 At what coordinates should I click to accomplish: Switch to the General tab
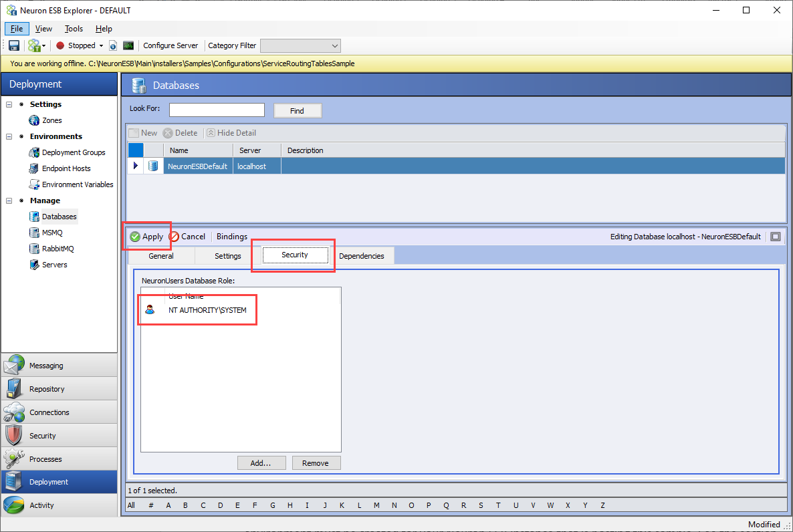coord(161,256)
